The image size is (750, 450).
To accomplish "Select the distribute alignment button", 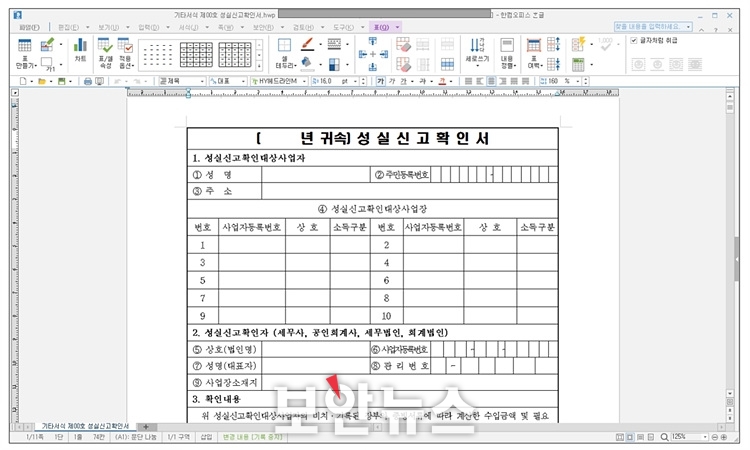I will click(514, 81).
